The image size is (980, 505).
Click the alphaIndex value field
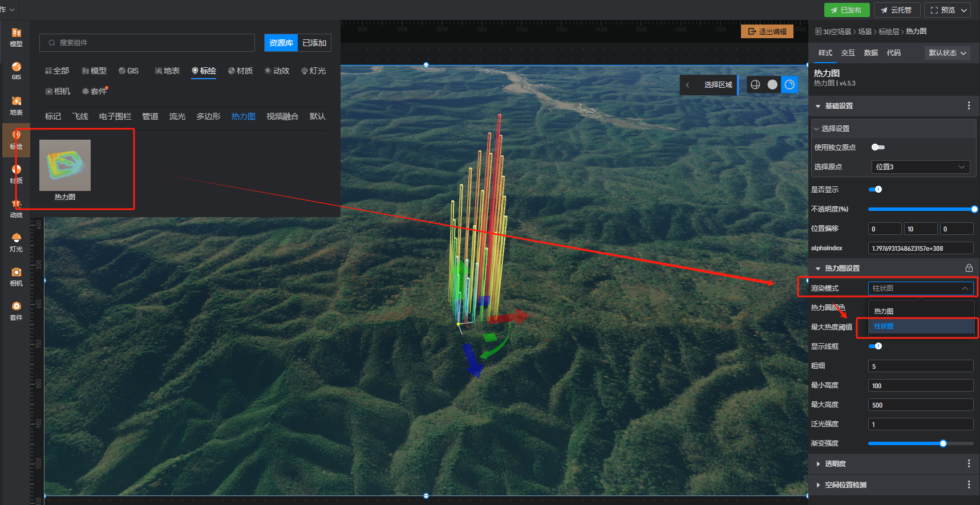coord(921,248)
